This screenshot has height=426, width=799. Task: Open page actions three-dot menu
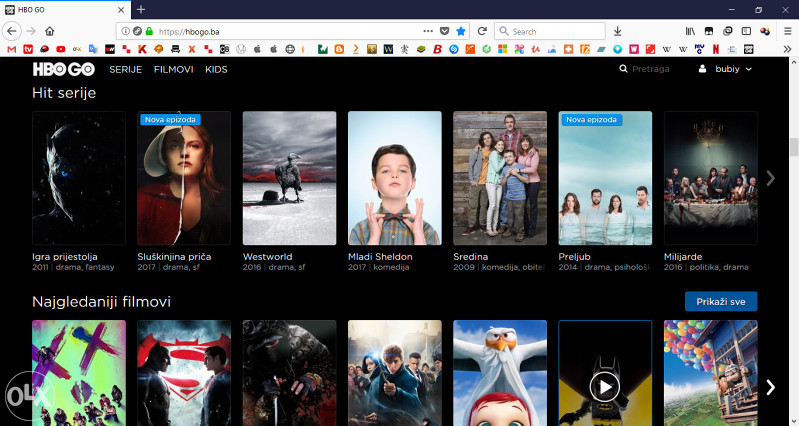(x=428, y=31)
